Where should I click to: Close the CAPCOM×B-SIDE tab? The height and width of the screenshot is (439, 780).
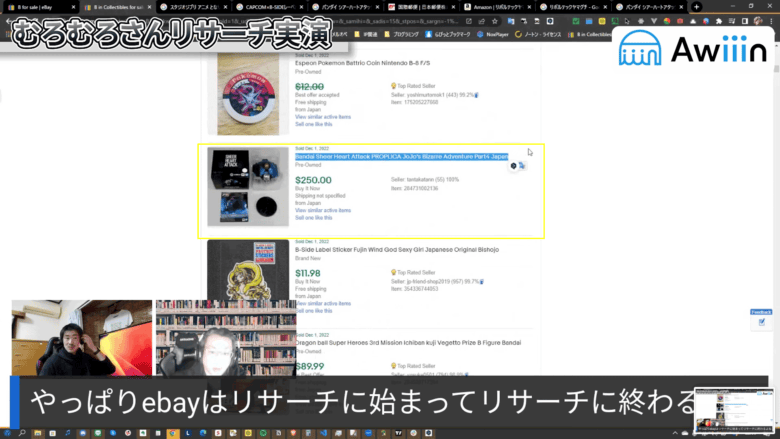(x=302, y=7)
